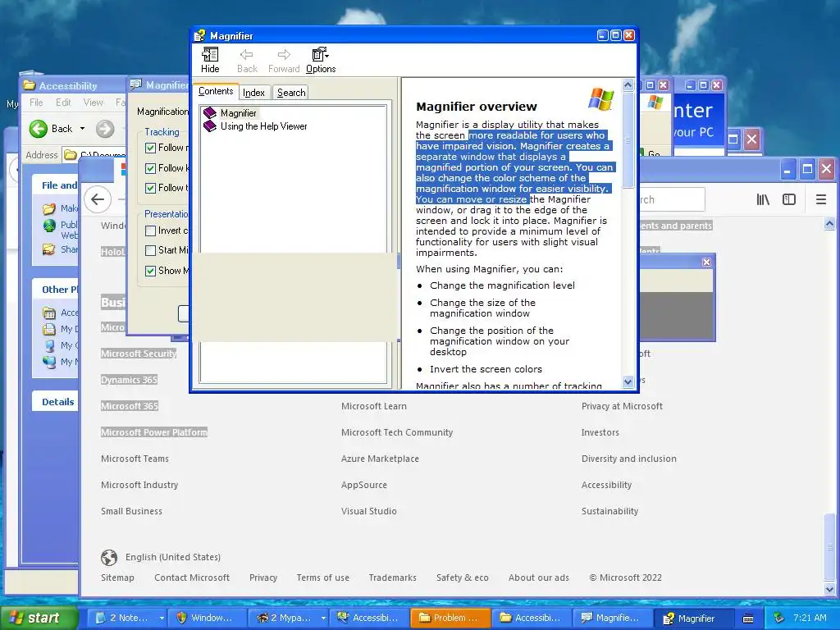Open the Microsoft Tech Community link
840x630 pixels.
397,432
